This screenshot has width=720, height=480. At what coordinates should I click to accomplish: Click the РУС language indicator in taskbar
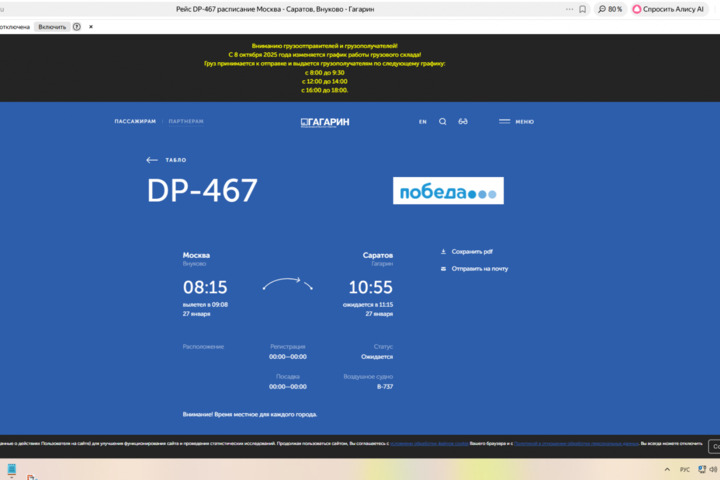pyautogui.click(x=685, y=469)
